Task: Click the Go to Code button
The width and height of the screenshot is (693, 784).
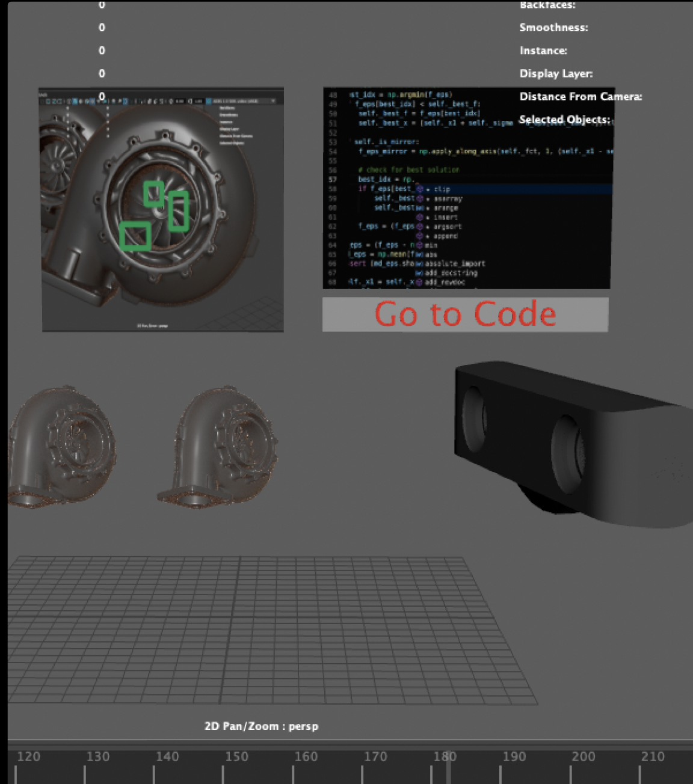Action: click(465, 314)
